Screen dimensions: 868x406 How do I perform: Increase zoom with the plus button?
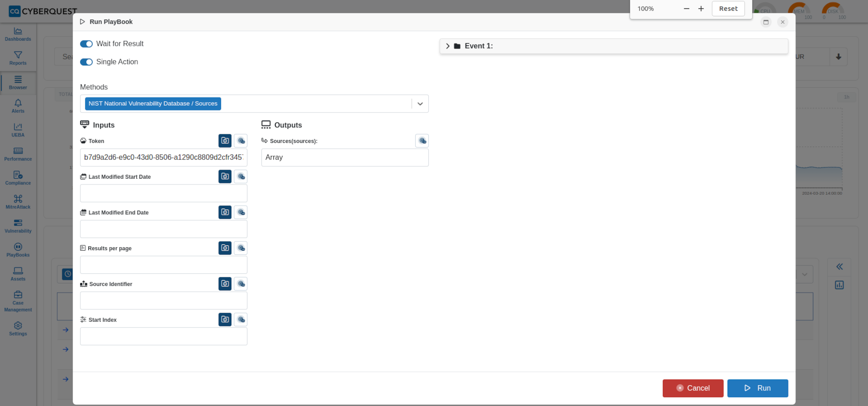[701, 9]
